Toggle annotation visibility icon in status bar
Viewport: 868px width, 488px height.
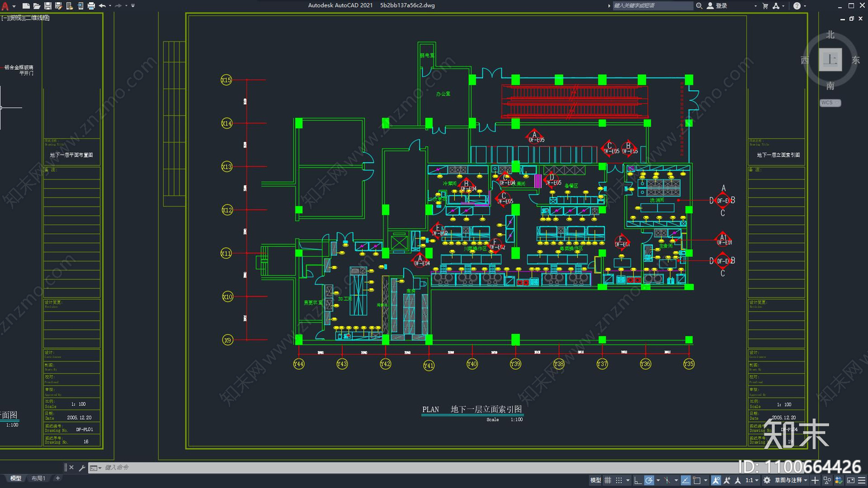(716, 480)
